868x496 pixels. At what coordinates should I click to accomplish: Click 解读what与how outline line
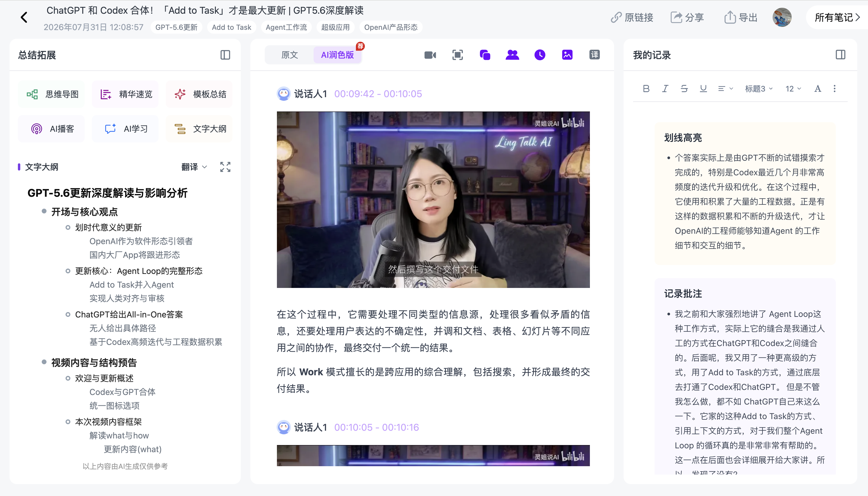(x=119, y=435)
